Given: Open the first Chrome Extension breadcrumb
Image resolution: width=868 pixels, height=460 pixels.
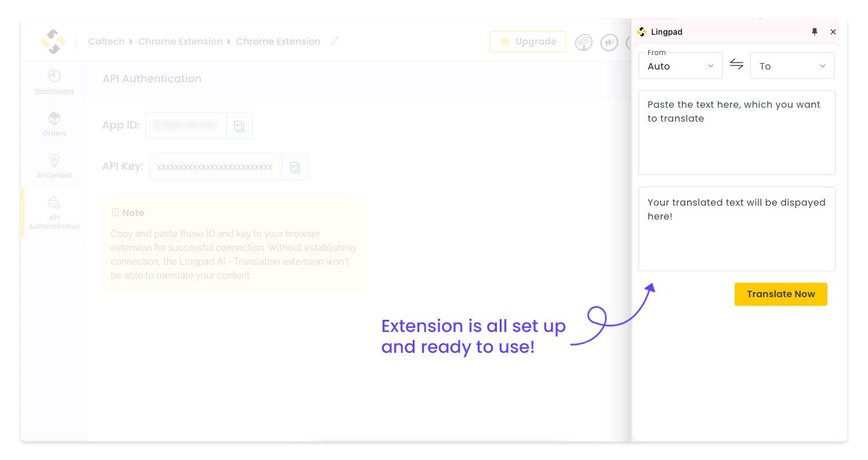Looking at the screenshot, I should pos(180,42).
